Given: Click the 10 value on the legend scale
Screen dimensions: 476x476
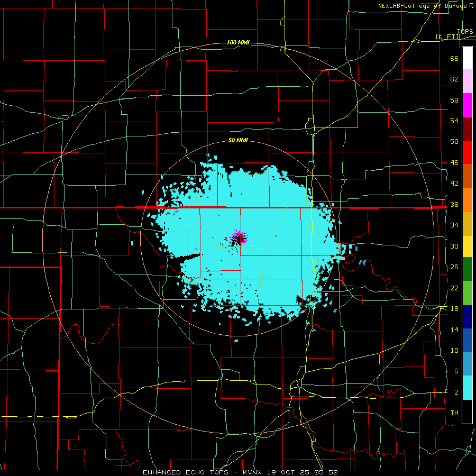Looking at the screenshot, I should 454,351.
